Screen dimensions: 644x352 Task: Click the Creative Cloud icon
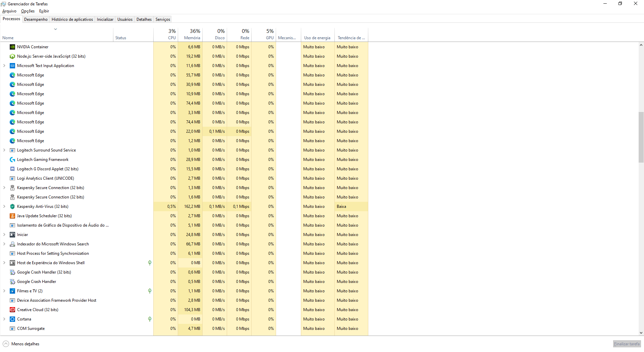tap(12, 310)
